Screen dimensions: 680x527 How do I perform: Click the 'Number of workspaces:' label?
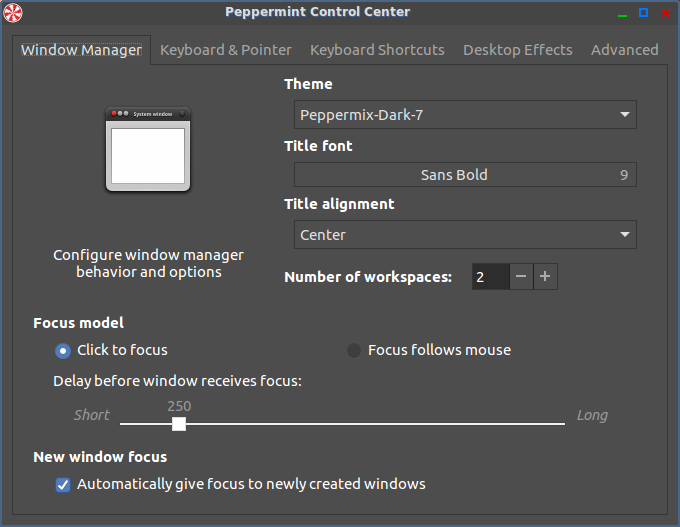[x=368, y=277]
